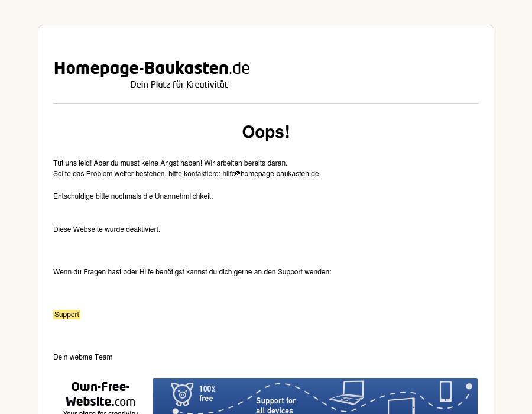Click the "Wenn du Fragen hast" sentence
532x414 pixels.
192,272
